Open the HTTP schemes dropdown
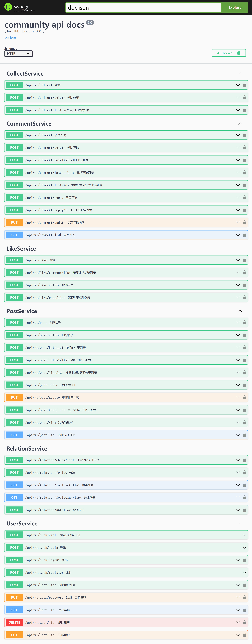 pos(18,53)
